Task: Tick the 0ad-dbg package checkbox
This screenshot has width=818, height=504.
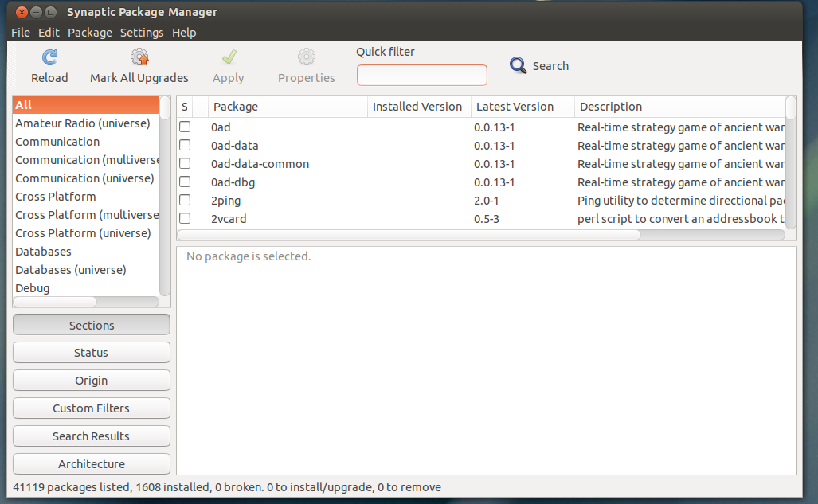Action: tap(185, 182)
